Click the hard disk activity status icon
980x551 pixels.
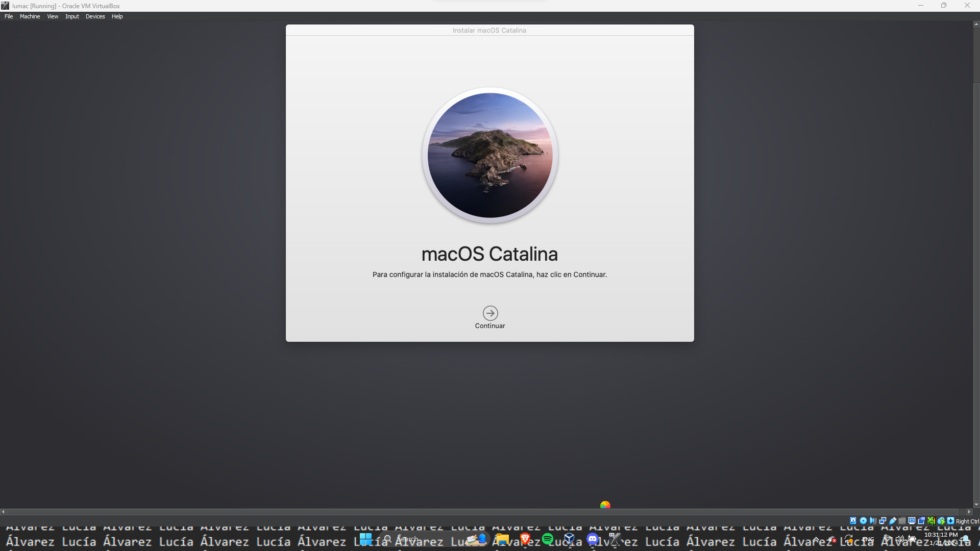(853, 521)
